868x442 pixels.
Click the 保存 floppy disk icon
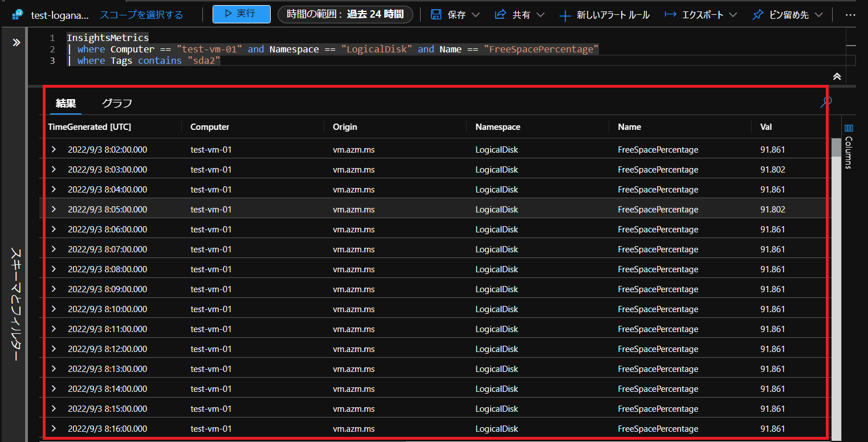436,14
